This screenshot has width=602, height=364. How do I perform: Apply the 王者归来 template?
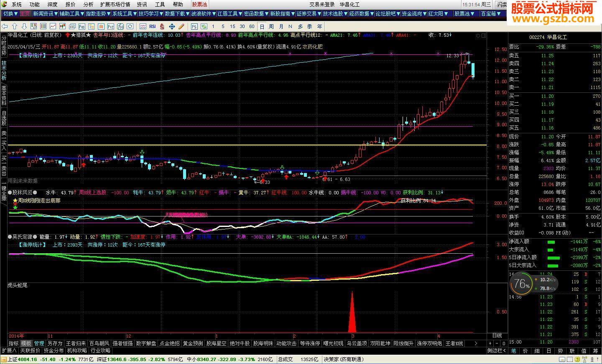click(x=76, y=344)
